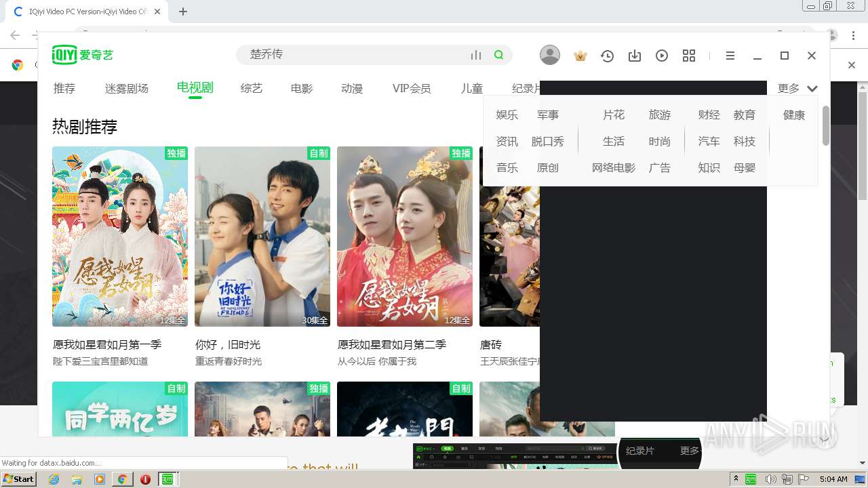Click the title link 愿我如星君如月第一季
The image size is (868, 488).
pos(107,345)
